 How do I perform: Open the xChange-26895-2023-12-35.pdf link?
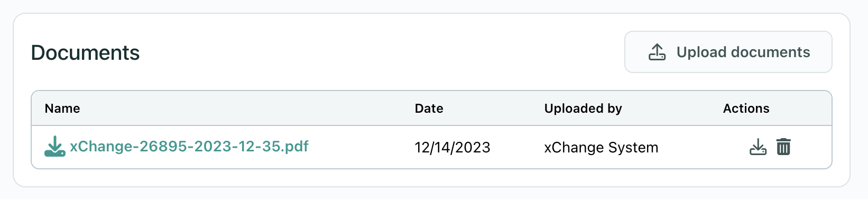pyautogui.click(x=189, y=147)
